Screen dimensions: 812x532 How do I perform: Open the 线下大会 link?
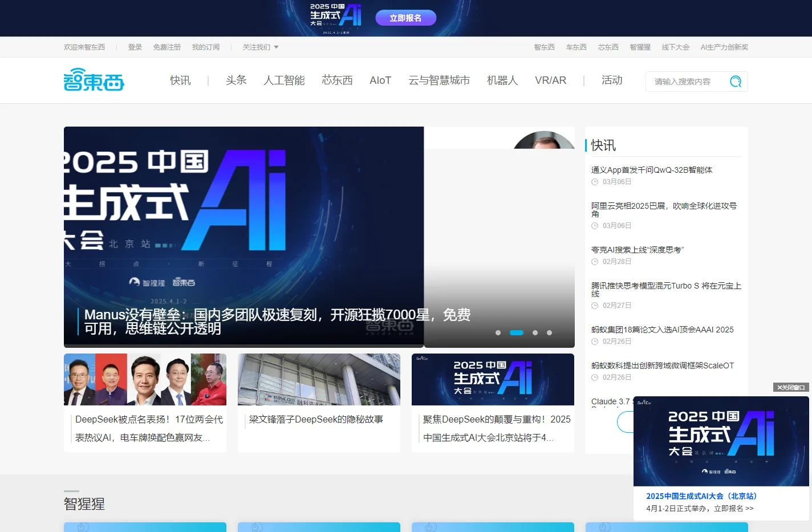(676, 47)
